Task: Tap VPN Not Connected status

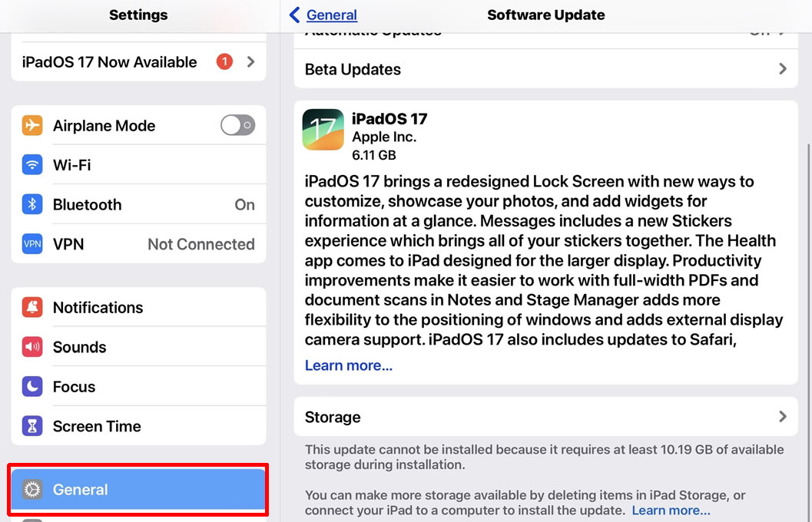Action: click(x=201, y=244)
